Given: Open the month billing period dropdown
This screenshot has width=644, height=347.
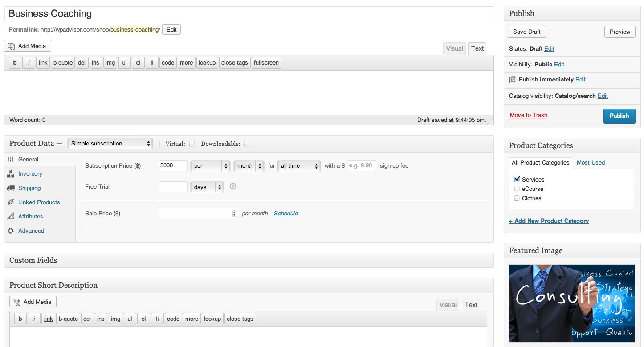Looking at the screenshot, I should pos(249,166).
